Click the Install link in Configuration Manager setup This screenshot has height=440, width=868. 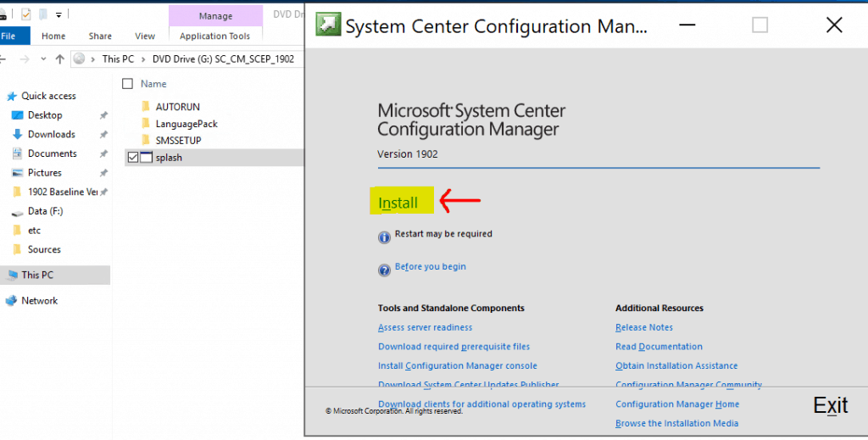(x=398, y=203)
